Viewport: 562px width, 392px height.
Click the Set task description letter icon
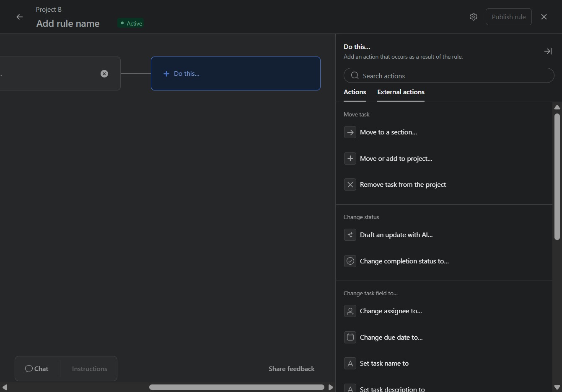tap(350, 388)
